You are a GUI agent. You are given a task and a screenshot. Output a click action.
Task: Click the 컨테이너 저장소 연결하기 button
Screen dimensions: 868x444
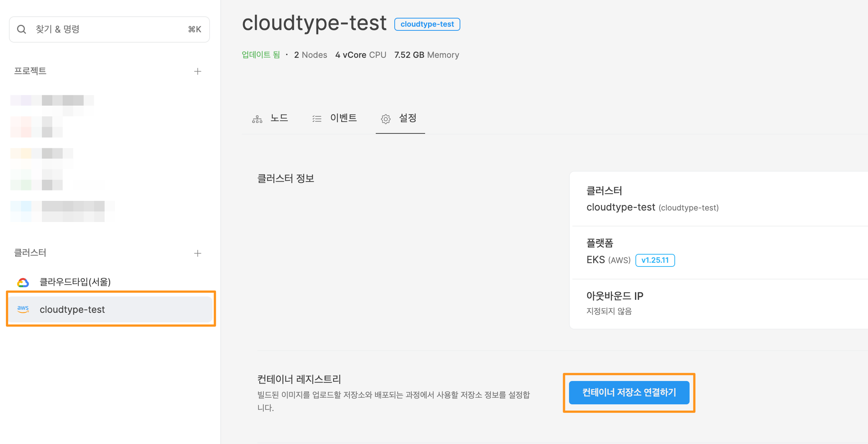click(629, 392)
